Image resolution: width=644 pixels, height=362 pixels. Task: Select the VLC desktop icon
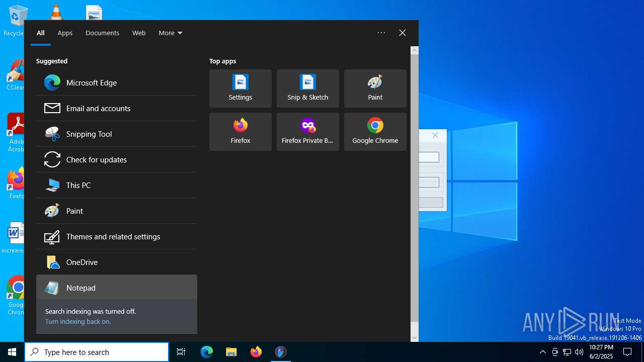56,12
